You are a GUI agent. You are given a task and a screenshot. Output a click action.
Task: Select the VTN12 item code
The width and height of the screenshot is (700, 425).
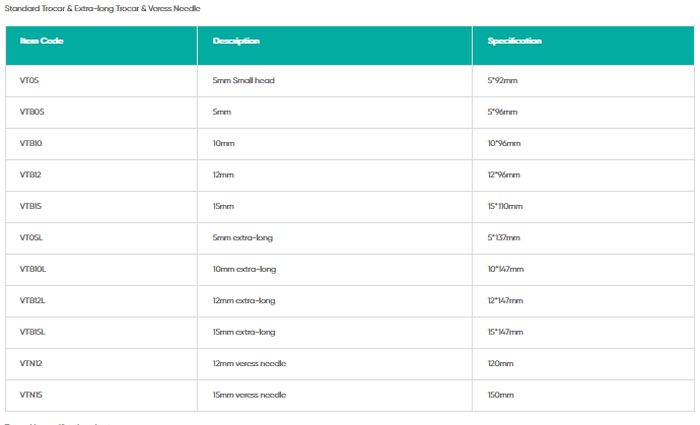coord(31,364)
